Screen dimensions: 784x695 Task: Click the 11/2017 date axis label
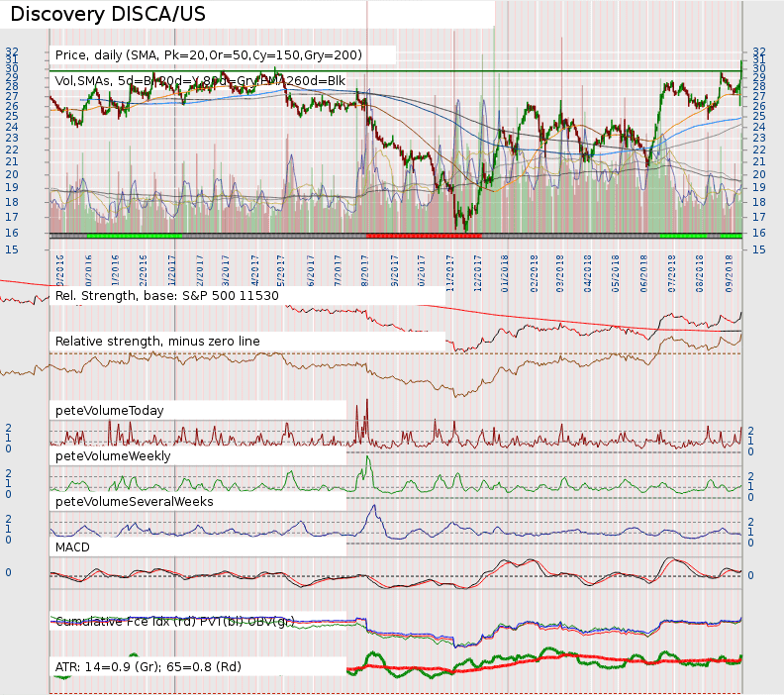[449, 273]
